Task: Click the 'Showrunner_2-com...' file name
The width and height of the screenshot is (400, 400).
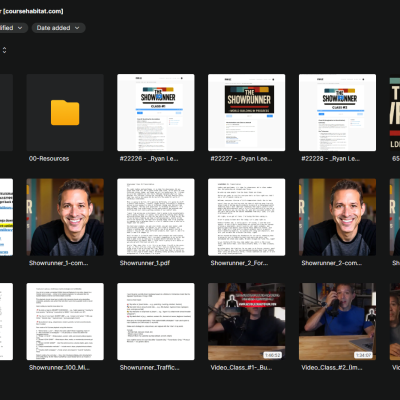Action: click(332, 263)
